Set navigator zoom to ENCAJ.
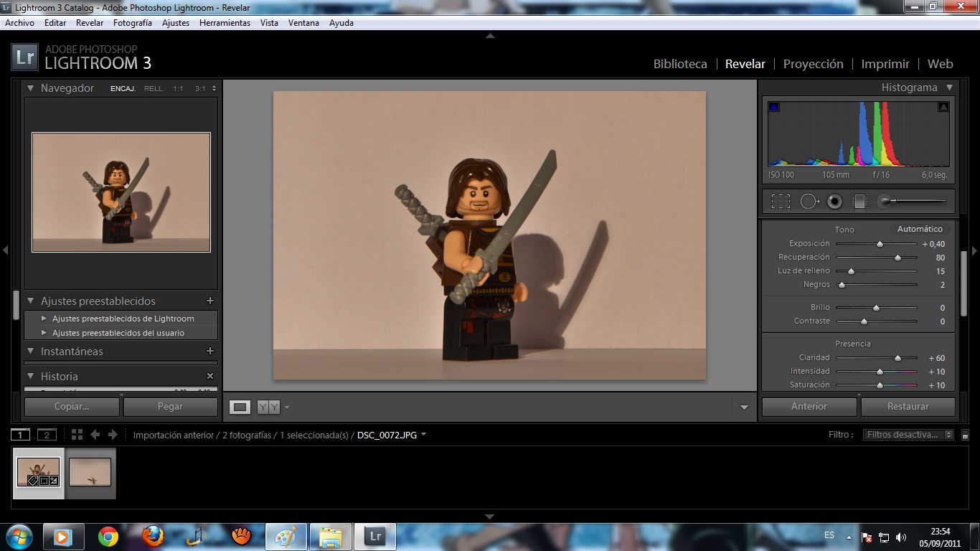 pyautogui.click(x=123, y=89)
